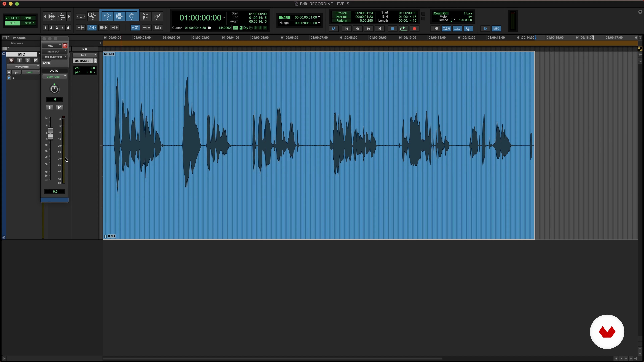
Task: Select Slip edit mode
Action: tap(13, 23)
